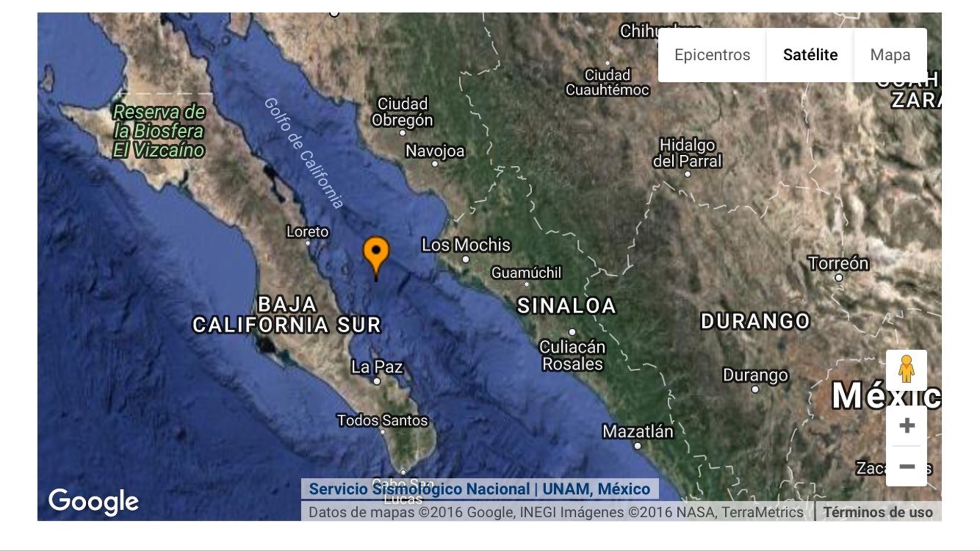
Task: Click the Servicio Sismológico Nacional UNAM banner
Action: click(479, 489)
